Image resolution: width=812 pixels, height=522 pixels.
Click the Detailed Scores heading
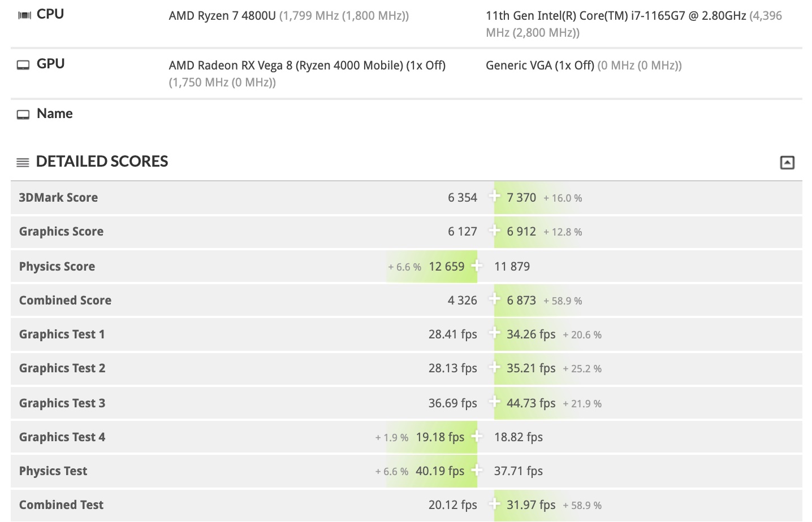[x=102, y=162]
